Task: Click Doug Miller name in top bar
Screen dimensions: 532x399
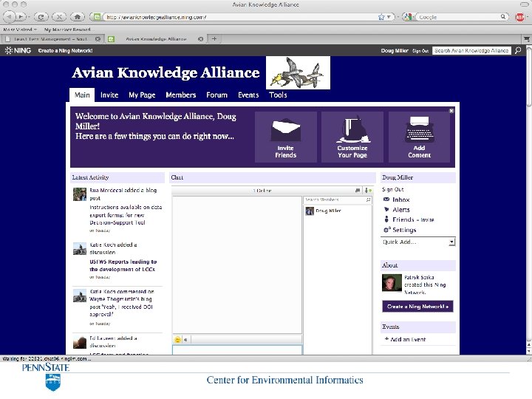Action: tap(395, 50)
